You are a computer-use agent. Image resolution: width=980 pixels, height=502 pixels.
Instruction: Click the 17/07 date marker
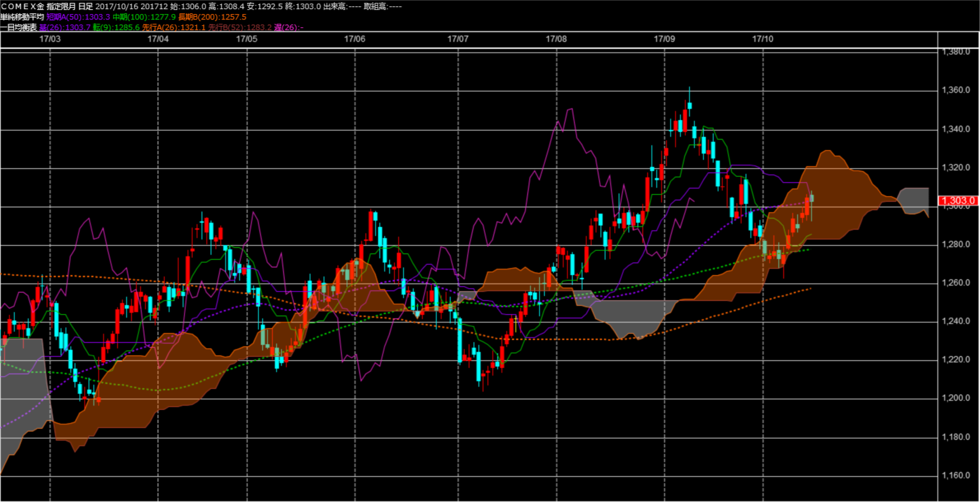458,39
